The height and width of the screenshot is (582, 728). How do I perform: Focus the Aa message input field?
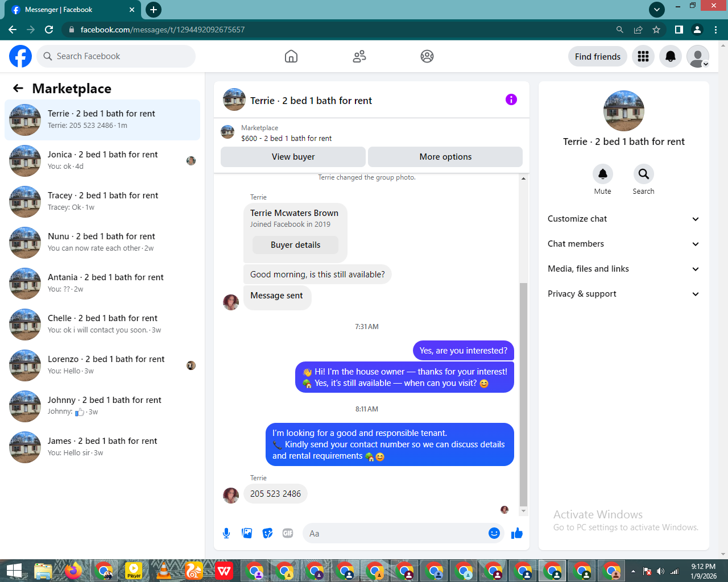[x=395, y=533]
